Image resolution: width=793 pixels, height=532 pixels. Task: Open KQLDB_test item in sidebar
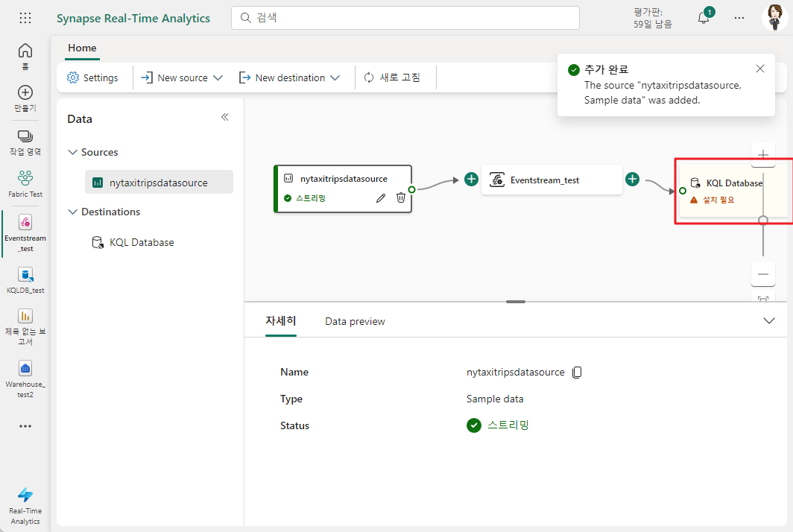[x=25, y=279]
